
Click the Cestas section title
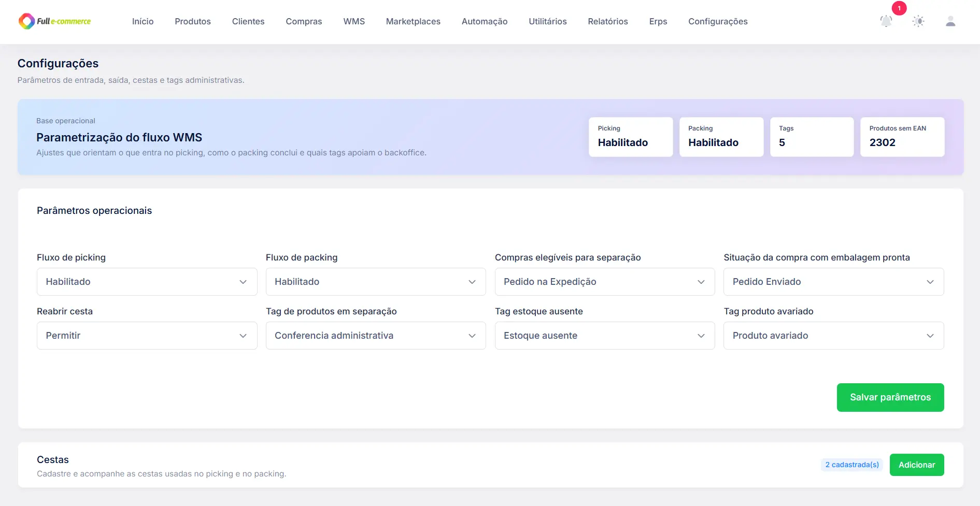click(53, 459)
